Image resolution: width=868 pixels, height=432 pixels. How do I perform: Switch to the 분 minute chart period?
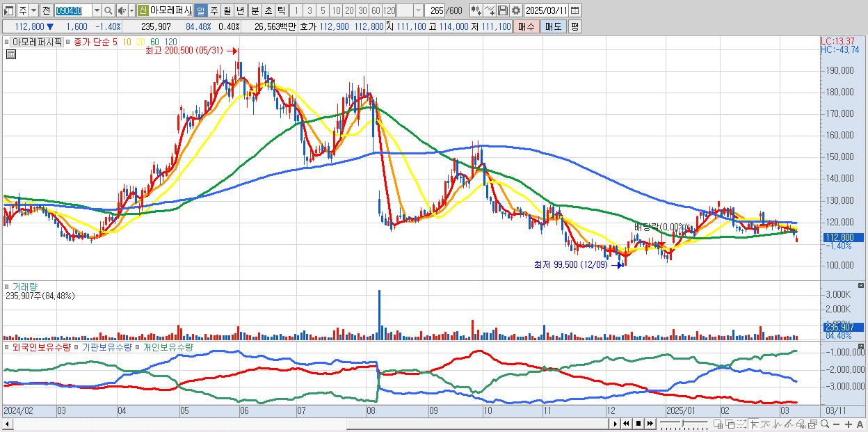click(255, 10)
